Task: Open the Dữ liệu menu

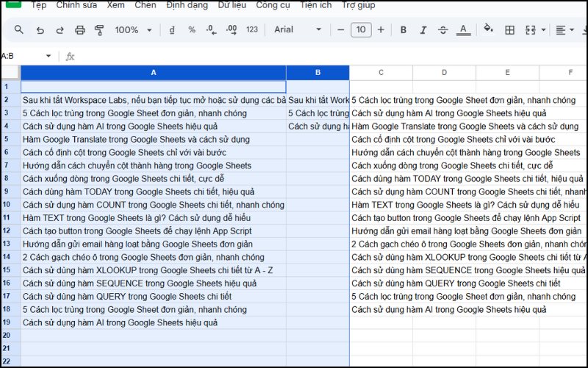Action: (232, 5)
